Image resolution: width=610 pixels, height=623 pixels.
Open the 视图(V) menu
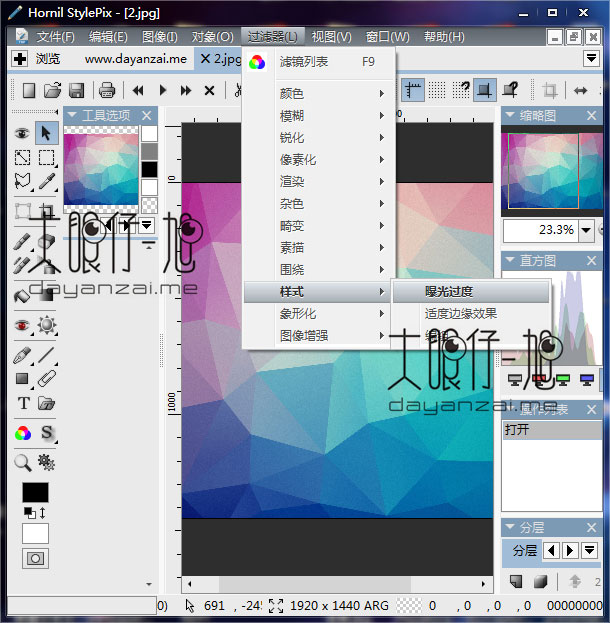pos(331,37)
